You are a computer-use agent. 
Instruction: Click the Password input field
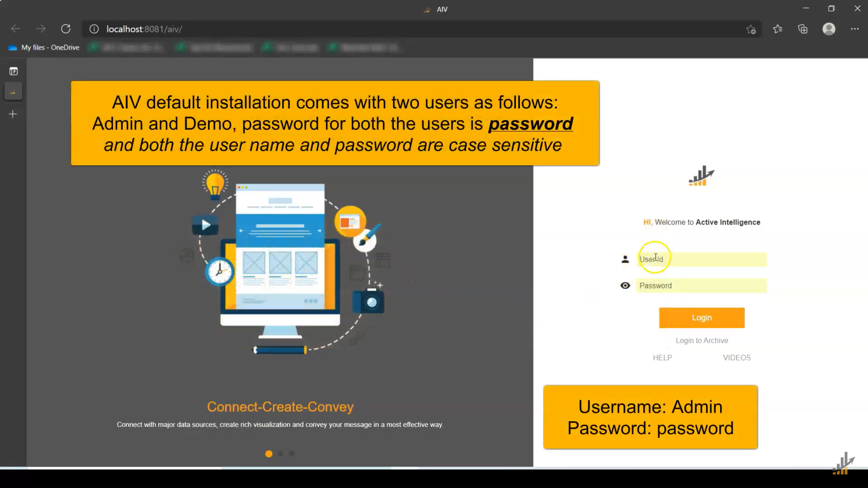702,286
